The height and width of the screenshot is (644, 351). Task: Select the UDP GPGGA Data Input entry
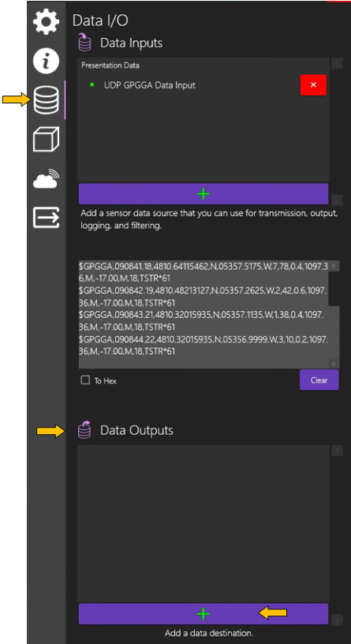[x=149, y=85]
